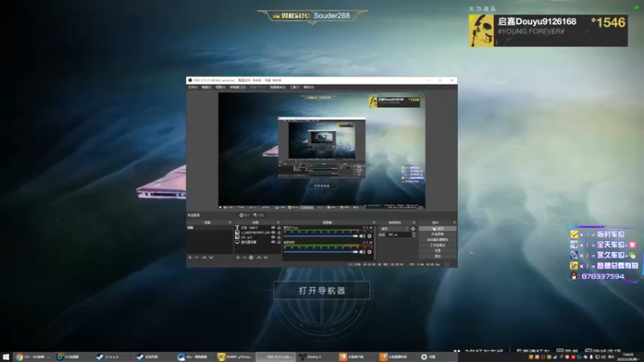Click the display capture monitor icon
Screen dimensions: 644x362
237,242
